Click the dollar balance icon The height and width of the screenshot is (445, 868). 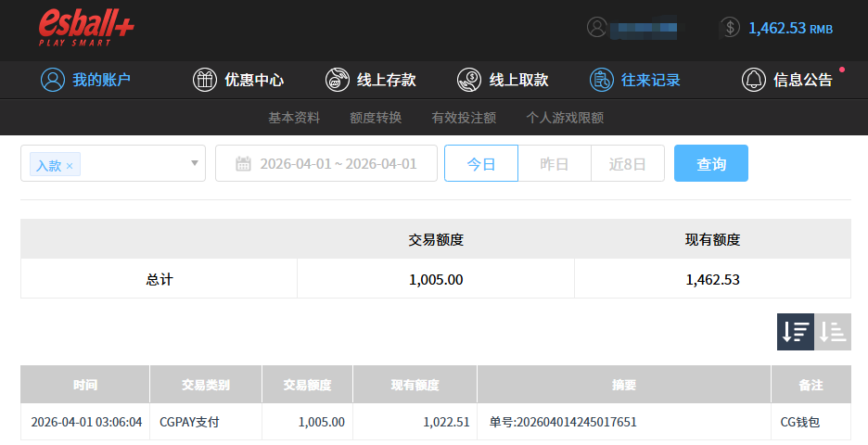[x=730, y=28]
